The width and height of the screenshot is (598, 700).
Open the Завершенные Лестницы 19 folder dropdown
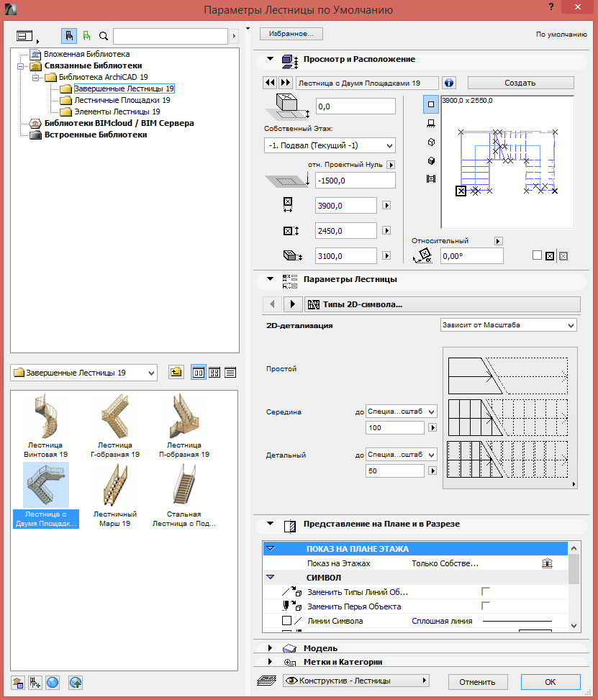84,373
